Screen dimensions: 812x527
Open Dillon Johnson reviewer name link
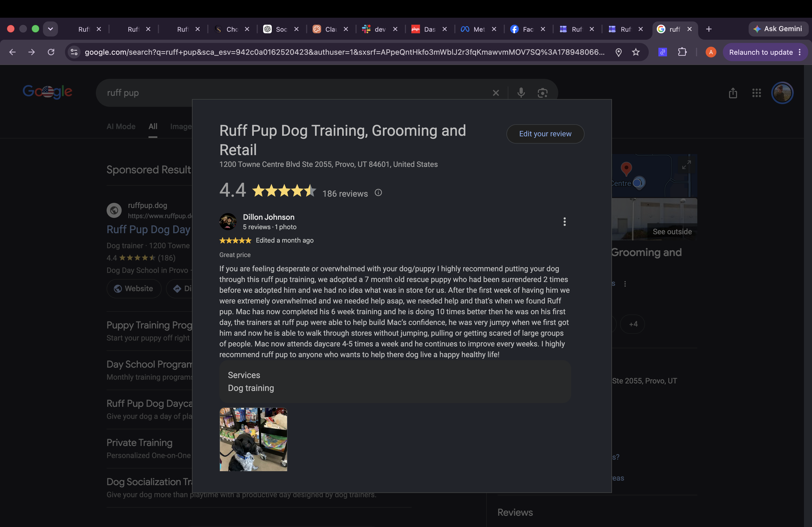(269, 217)
